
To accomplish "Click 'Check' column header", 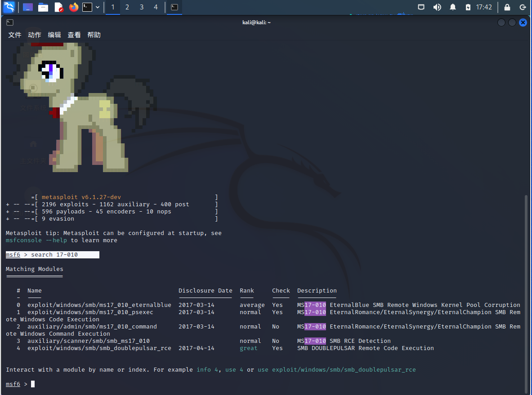I will pos(281,291).
